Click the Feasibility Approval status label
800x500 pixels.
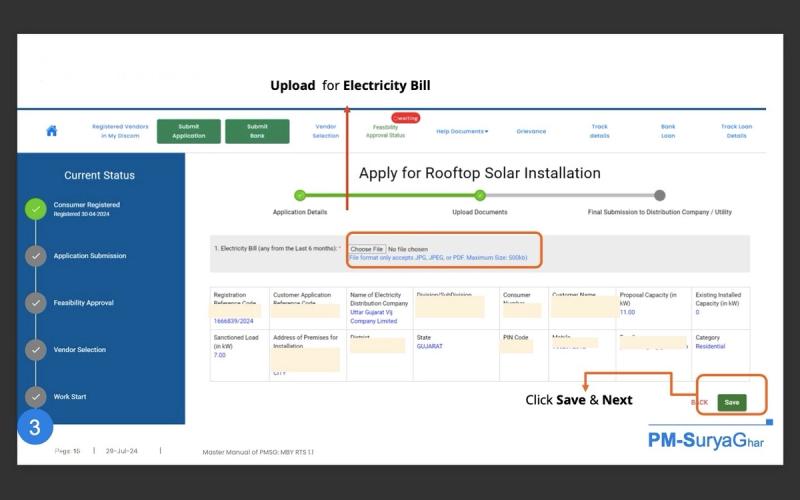coord(84,303)
